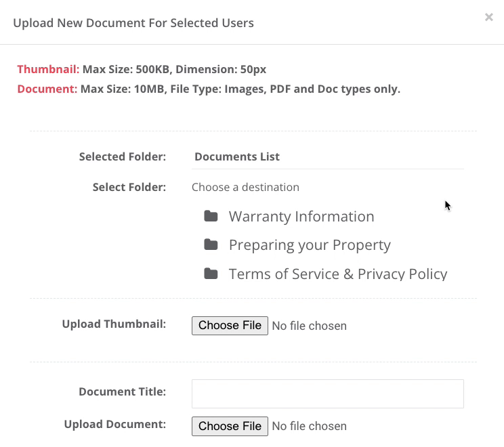Click the Terms of Service folder icon
Image resolution: width=504 pixels, height=447 pixels.
211,274
